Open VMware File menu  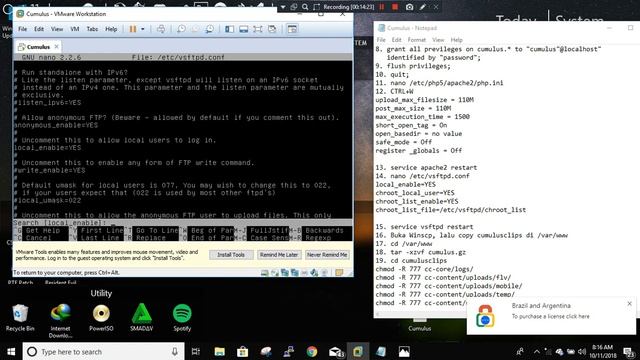tap(22, 29)
